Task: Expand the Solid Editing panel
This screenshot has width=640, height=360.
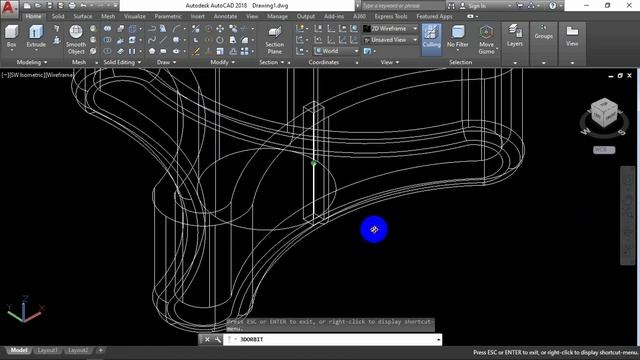Action: coord(122,62)
